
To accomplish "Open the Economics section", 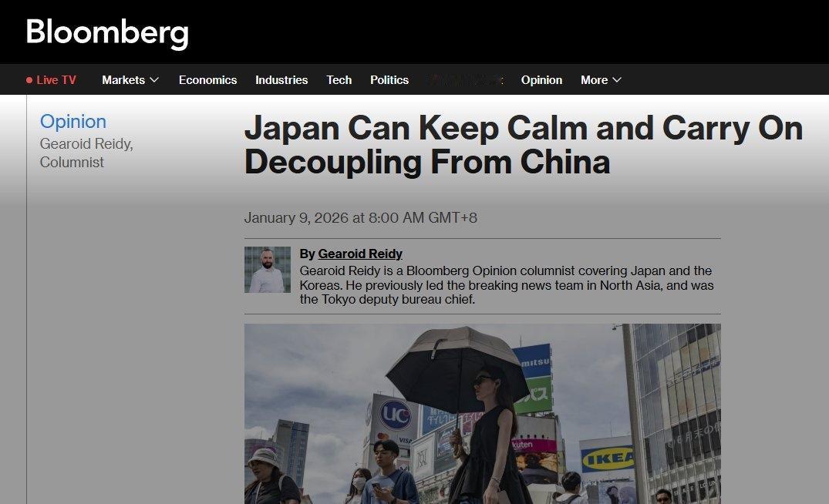I will [x=207, y=79].
